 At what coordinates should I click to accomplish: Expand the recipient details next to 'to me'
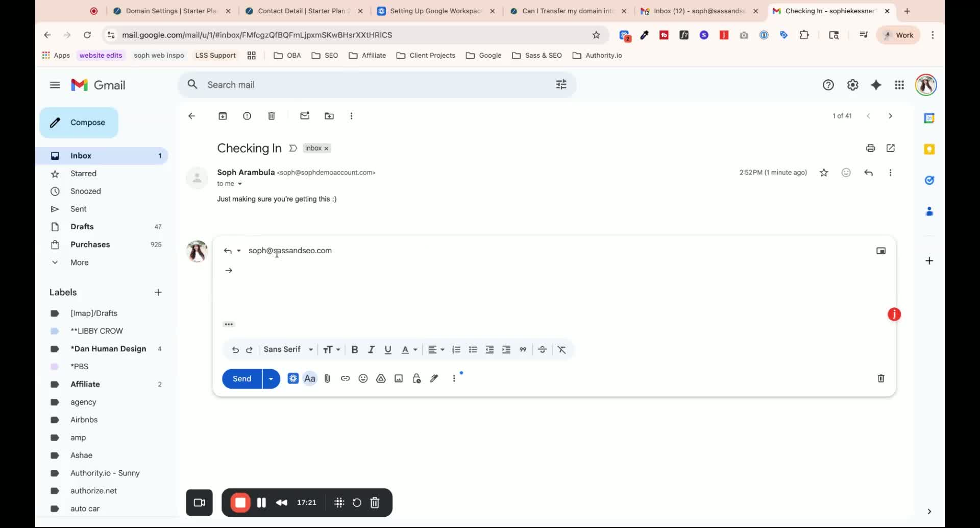[x=239, y=184]
